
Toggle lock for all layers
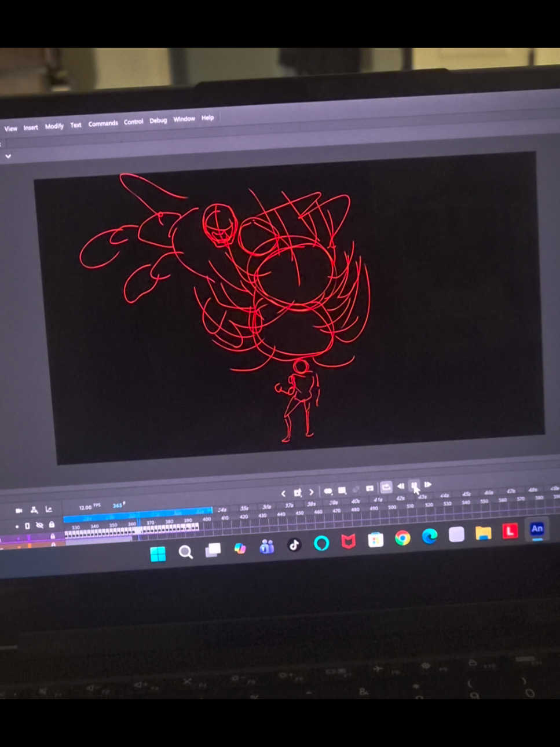click(52, 525)
